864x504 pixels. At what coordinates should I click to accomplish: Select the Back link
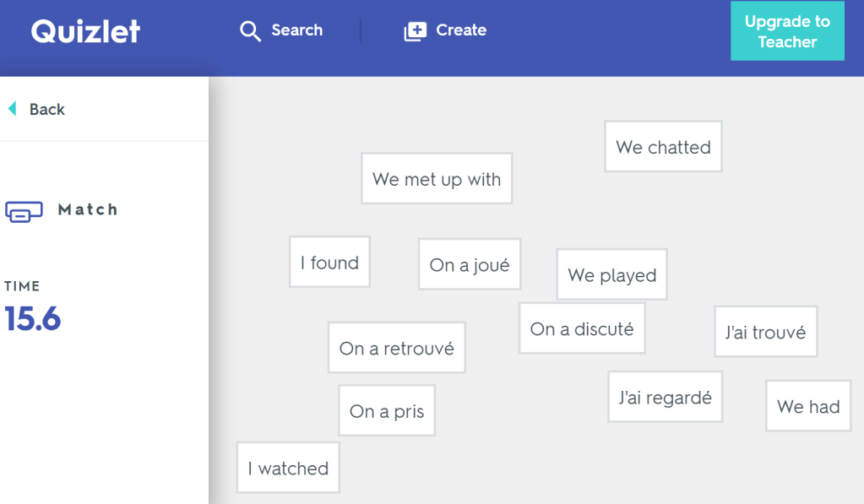pyautogui.click(x=46, y=109)
